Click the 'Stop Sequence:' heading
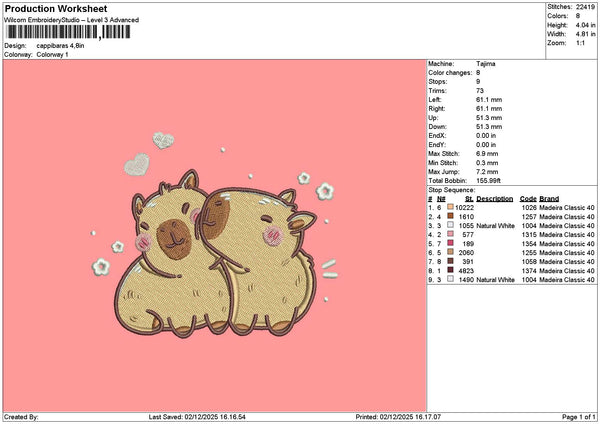This screenshot has height=424, width=600. point(452,190)
